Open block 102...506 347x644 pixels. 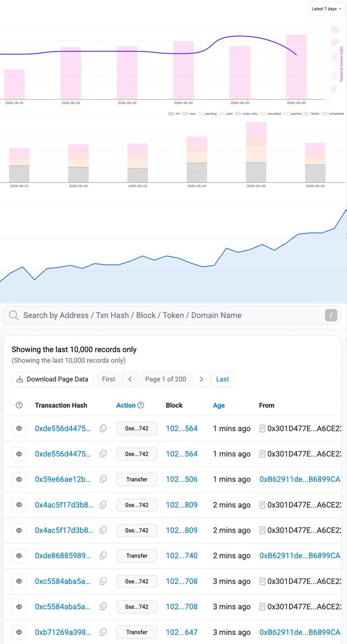point(182,479)
